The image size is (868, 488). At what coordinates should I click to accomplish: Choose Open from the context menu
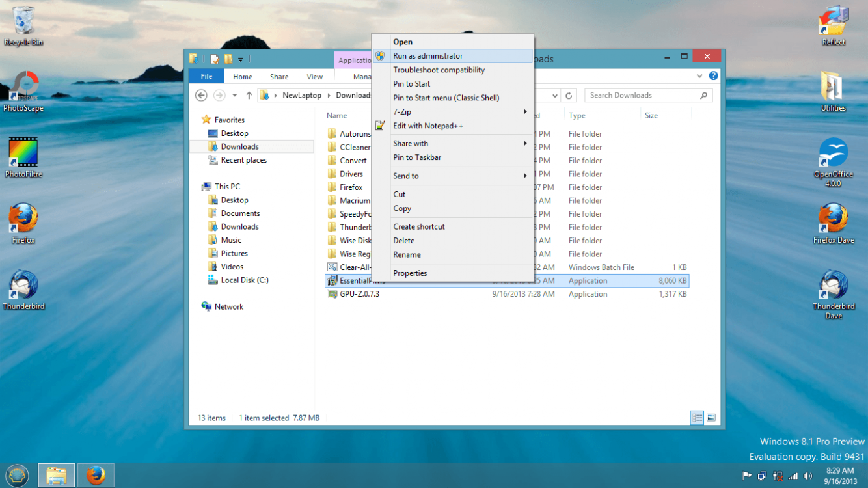click(x=452, y=42)
